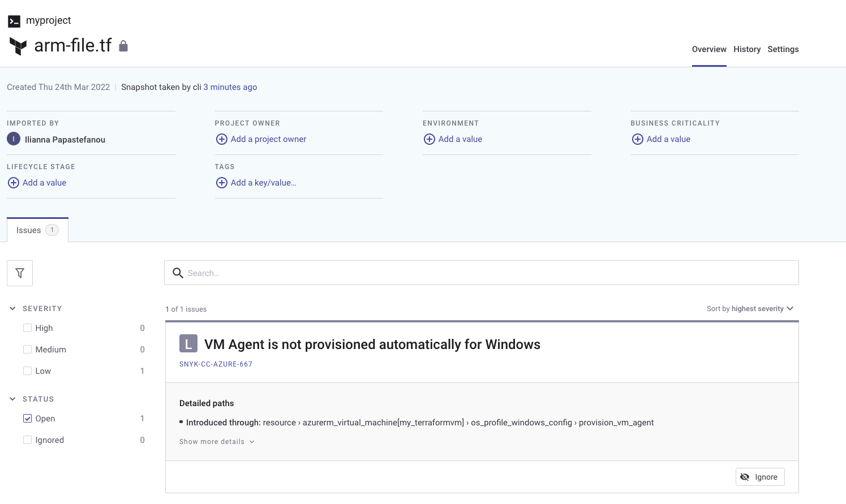Click the Issues count badge showing 1
This screenshot has width=846, height=504.
pyautogui.click(x=52, y=230)
